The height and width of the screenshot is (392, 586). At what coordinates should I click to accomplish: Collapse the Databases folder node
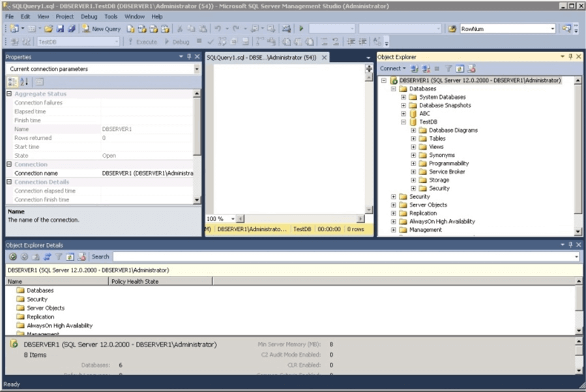394,89
